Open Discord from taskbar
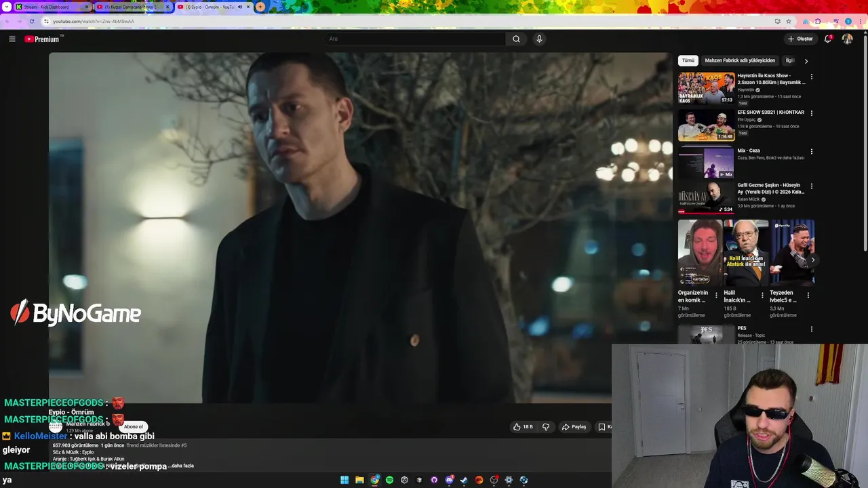The width and height of the screenshot is (868, 488). point(449,480)
